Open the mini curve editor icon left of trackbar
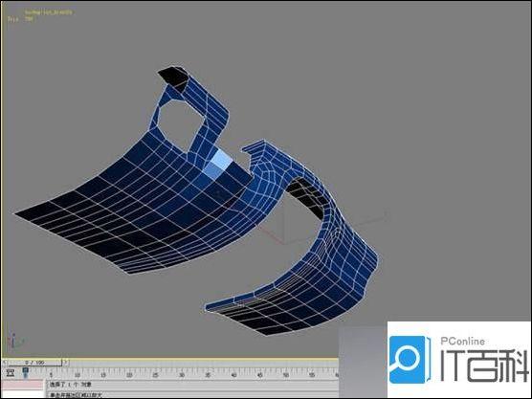 pyautogui.click(x=11, y=373)
